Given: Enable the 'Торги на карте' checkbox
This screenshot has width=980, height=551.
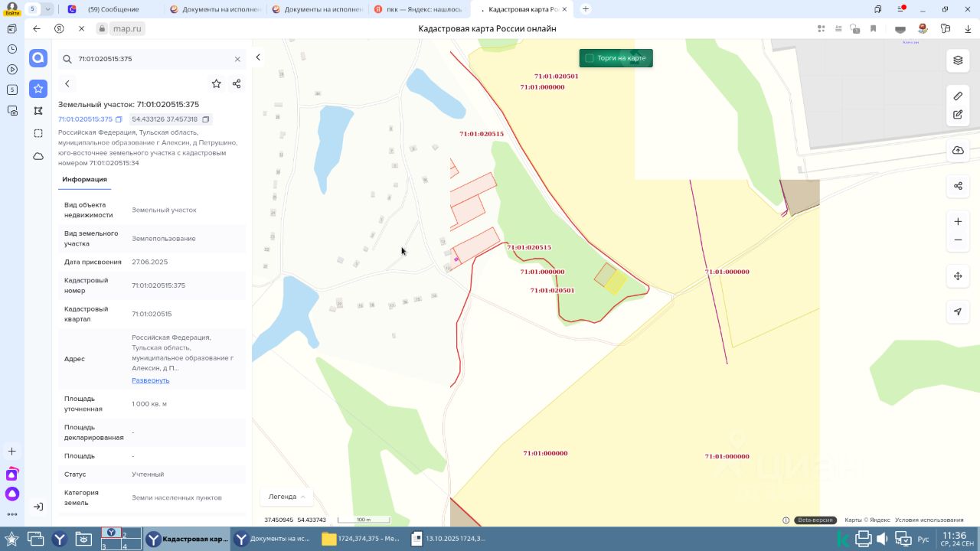Looking at the screenshot, I should point(590,58).
